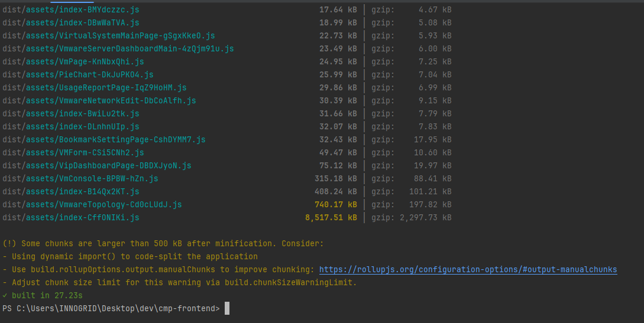The width and height of the screenshot is (644, 323).
Task: Click the terminal prompt input cursor
Action: pos(227,308)
